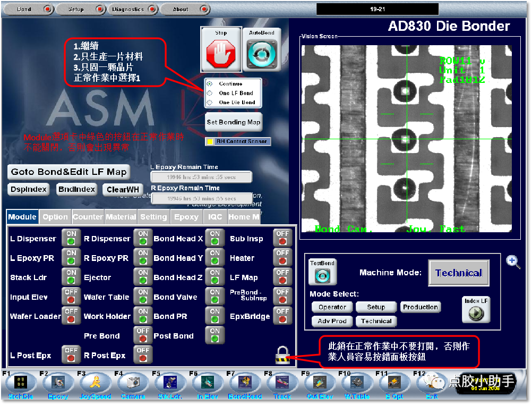Click the Set Bonding Map button
The height and width of the screenshot is (405, 532).
(x=234, y=122)
